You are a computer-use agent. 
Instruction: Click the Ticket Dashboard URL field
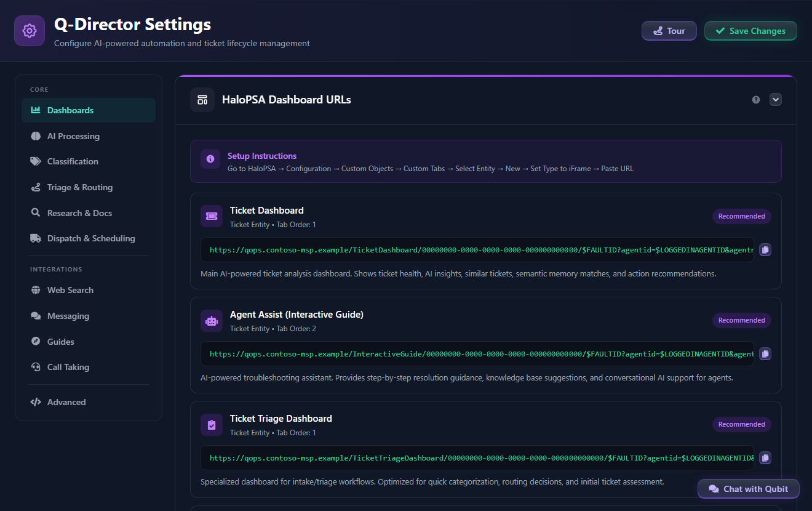pyautogui.click(x=477, y=250)
